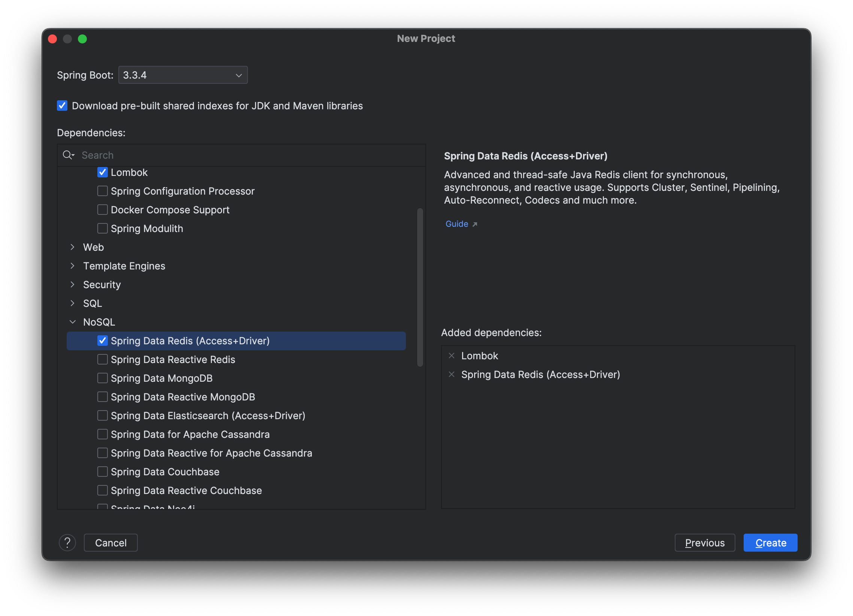Click the New Project window title
The width and height of the screenshot is (853, 616).
tap(426, 38)
